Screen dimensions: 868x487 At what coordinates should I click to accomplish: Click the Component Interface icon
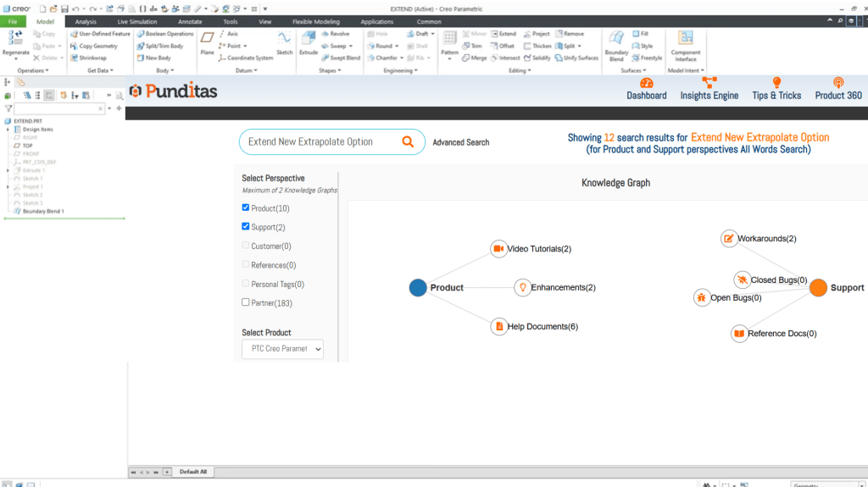[686, 39]
